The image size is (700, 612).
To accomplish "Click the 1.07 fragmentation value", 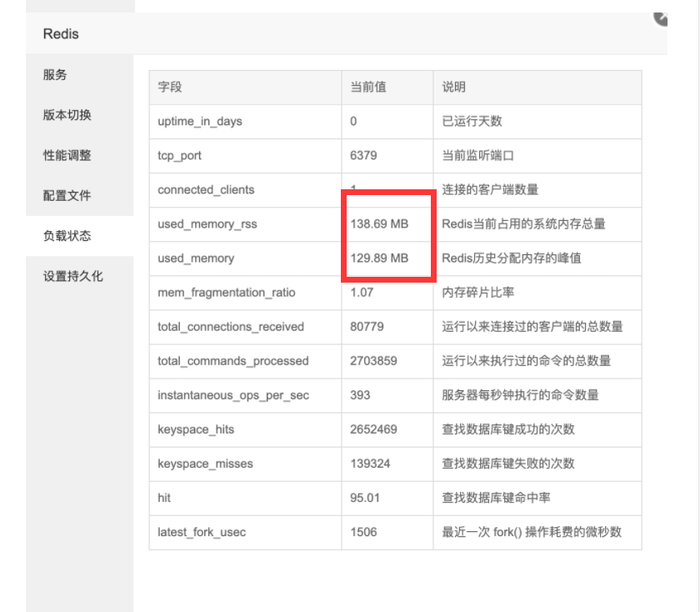I will [x=362, y=293].
